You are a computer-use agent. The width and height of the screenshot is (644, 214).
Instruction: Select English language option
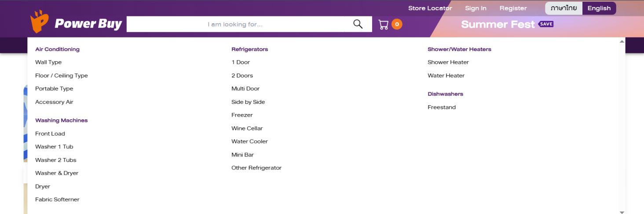(599, 8)
